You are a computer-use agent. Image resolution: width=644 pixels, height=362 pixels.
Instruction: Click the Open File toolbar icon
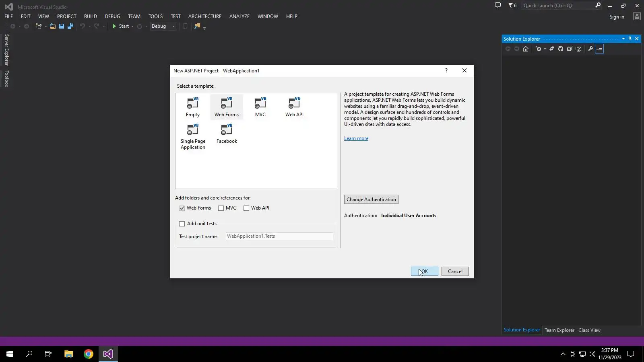click(x=53, y=26)
